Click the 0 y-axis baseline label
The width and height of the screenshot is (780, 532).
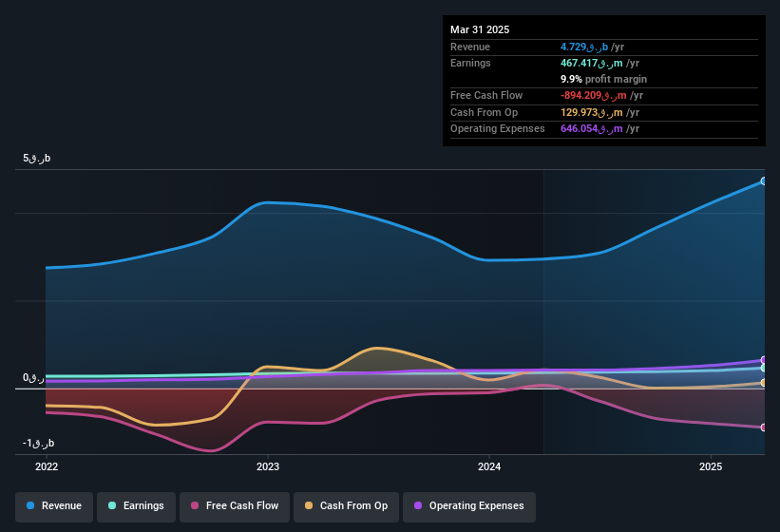[x=33, y=378]
